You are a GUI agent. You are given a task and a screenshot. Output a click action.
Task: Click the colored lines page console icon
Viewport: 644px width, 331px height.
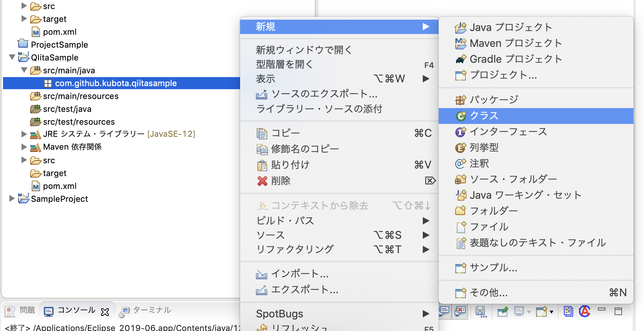(x=568, y=311)
